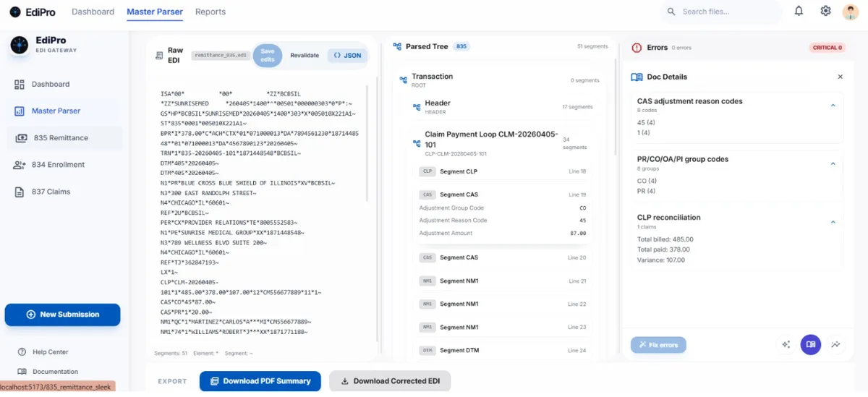Expand Segment CLP on Line 18
Viewport: 868px width, 397px height.
503,172
